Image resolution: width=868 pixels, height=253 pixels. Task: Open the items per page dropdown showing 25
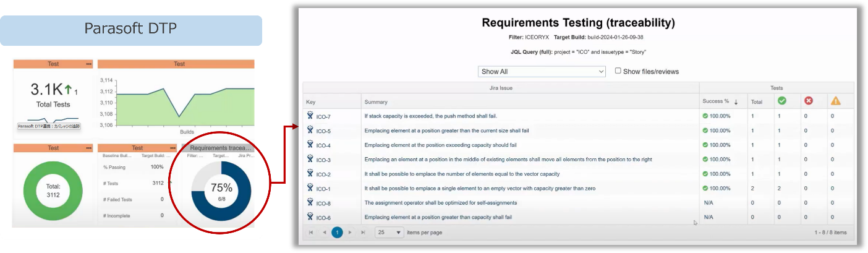[389, 233]
